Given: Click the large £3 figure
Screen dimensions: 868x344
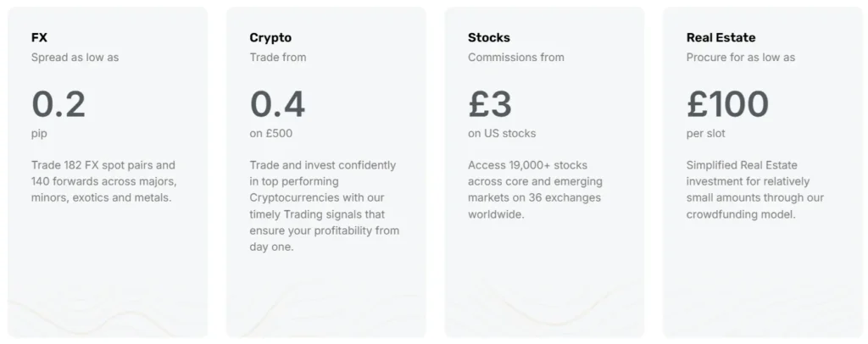Looking at the screenshot, I should pos(490,104).
